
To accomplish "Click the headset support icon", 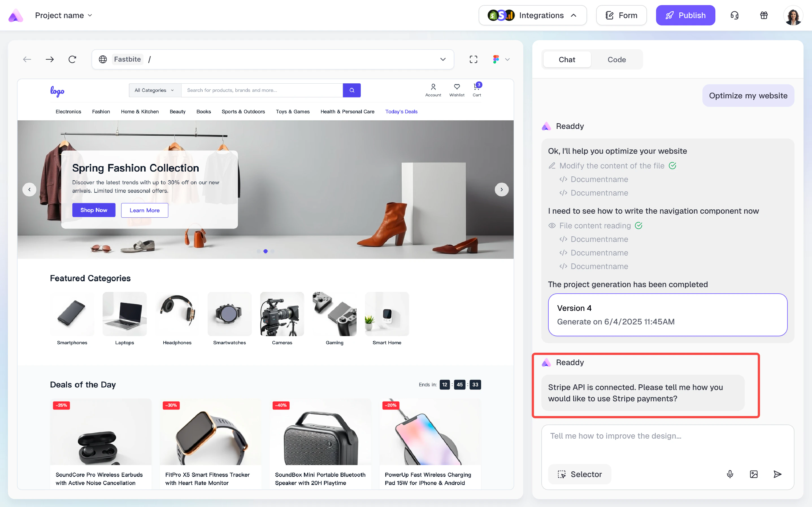I will [x=734, y=16].
